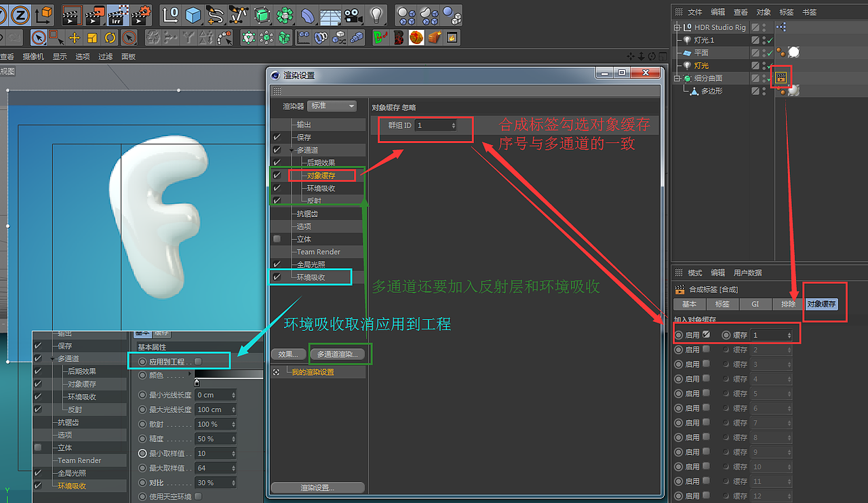Toggle layer box of 灯光.1 object
This screenshot has width=868, height=503.
point(755,40)
